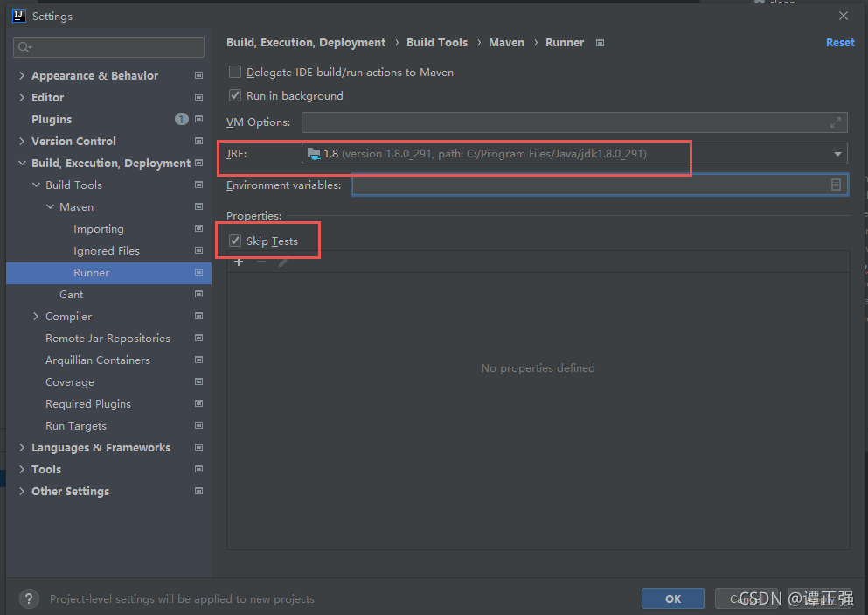Image resolution: width=868 pixels, height=615 pixels.
Task: Click project-level icon beside Remote Jar Repositories
Action: [198, 338]
